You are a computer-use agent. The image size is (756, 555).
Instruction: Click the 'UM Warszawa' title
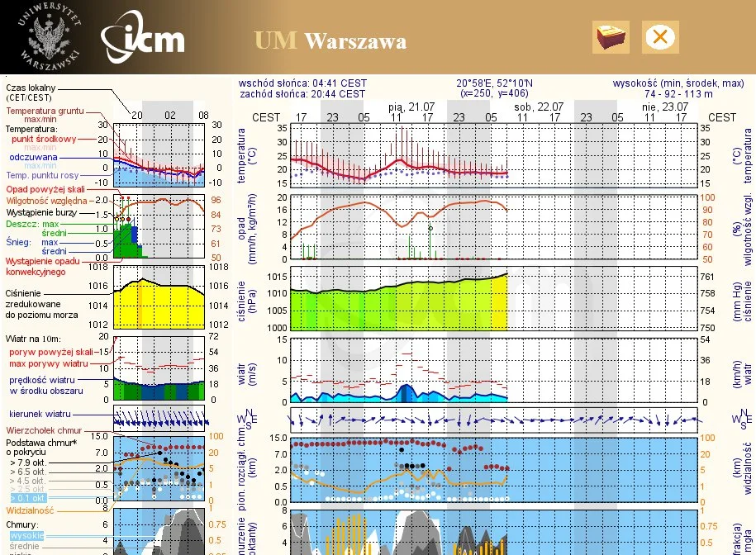[x=330, y=41]
